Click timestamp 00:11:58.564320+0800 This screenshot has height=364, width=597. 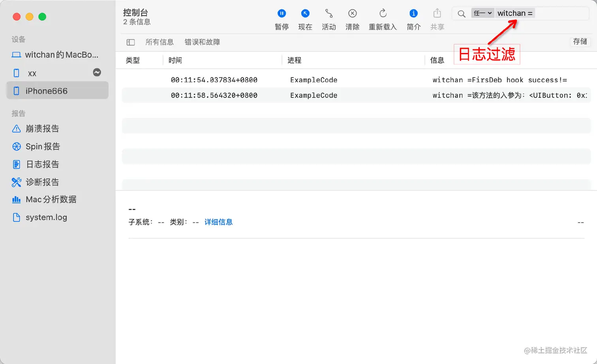(214, 95)
